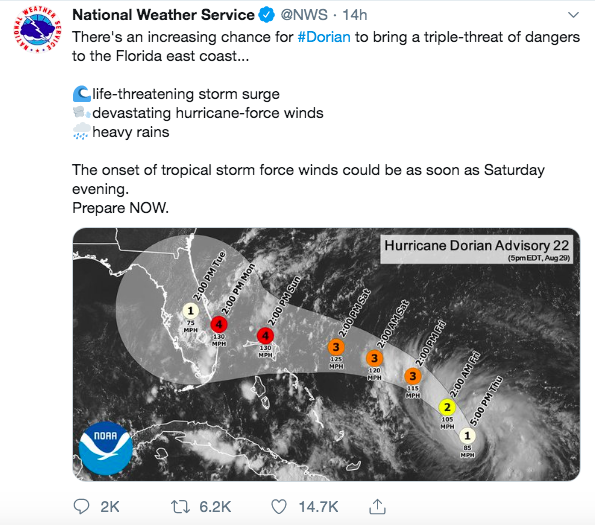Viewport: 595px width, 525px height.
Task: Open the #Dorian hashtag link
Action: [x=324, y=37]
